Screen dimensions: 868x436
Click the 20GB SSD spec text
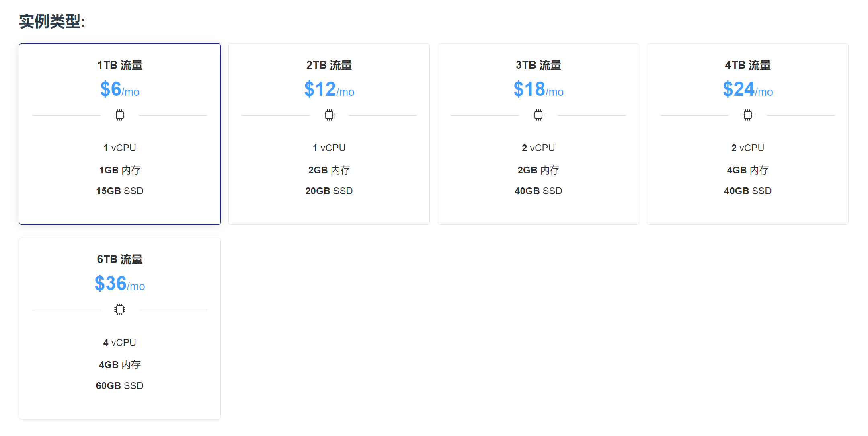pos(329,191)
